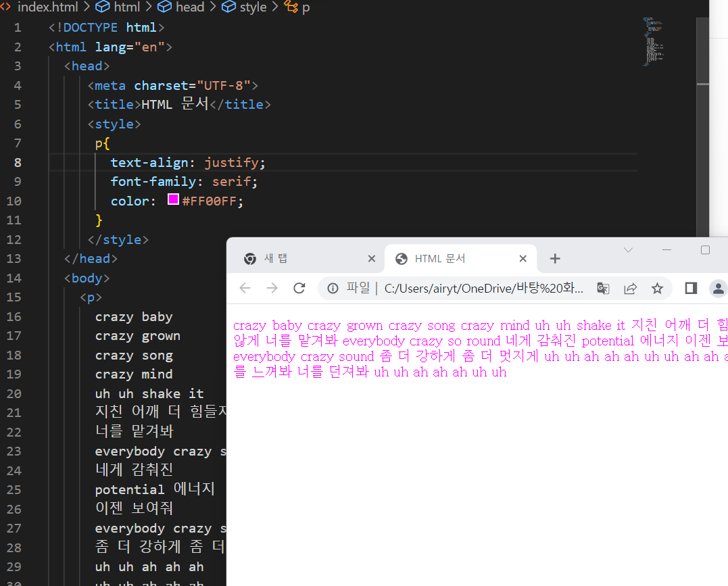Screen dimensions: 728x586
Task: Close the HTML 문서 browser tab
Action: (523, 259)
